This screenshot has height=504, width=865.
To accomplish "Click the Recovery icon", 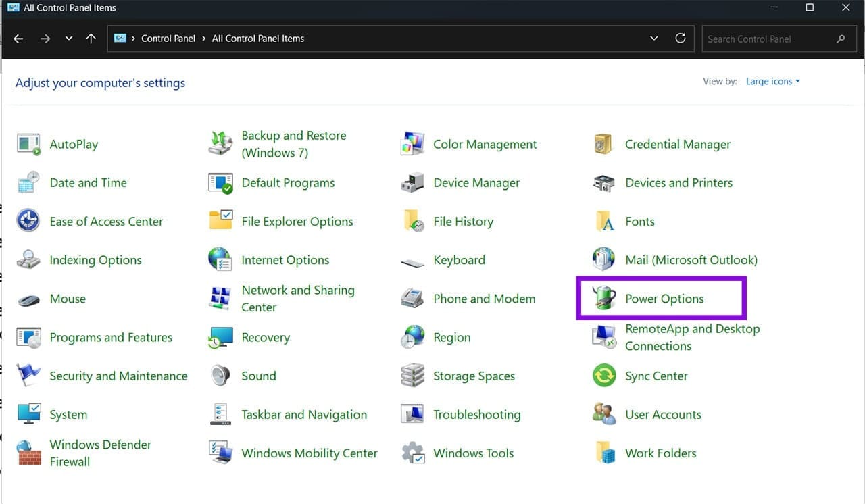I will tap(220, 337).
